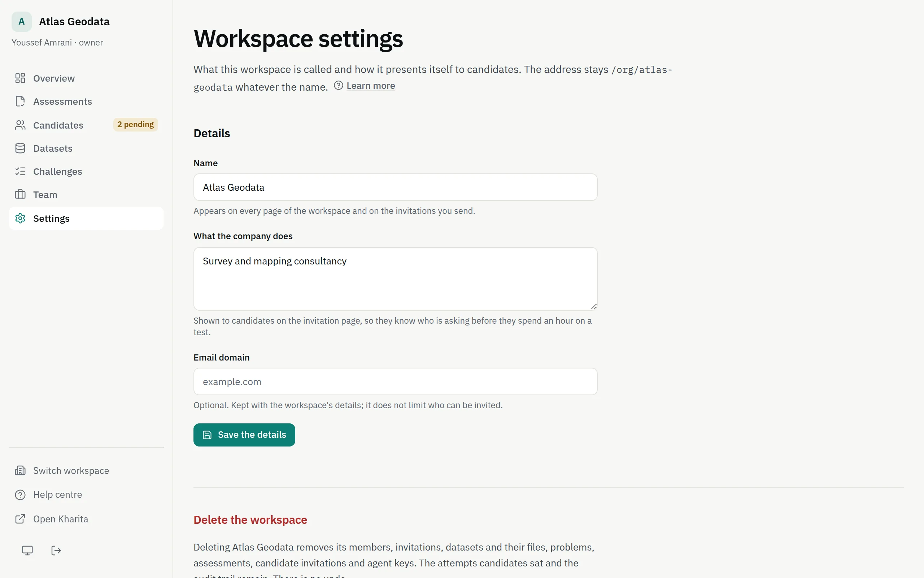Click the Assessments document icon

click(x=20, y=101)
